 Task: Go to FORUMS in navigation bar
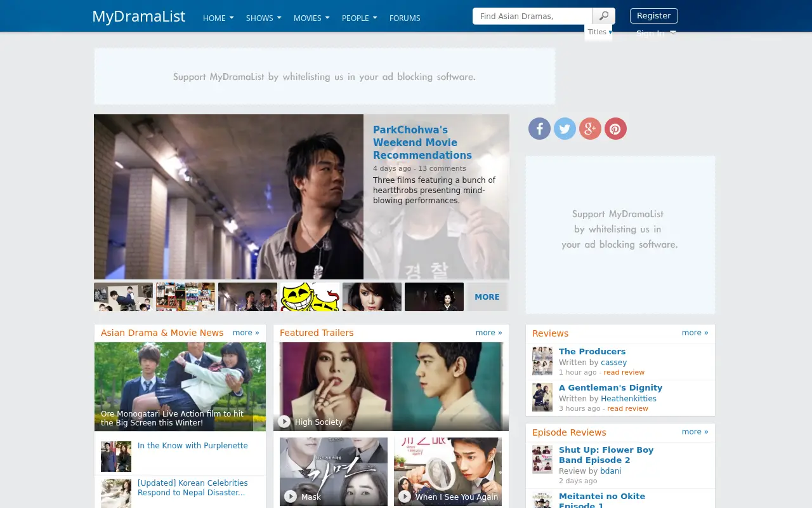click(405, 18)
